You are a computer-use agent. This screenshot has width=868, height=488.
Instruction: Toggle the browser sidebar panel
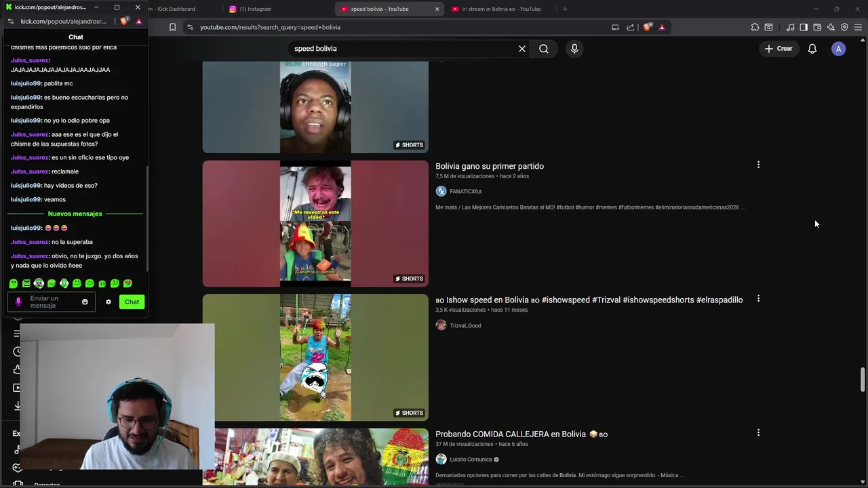tap(804, 27)
